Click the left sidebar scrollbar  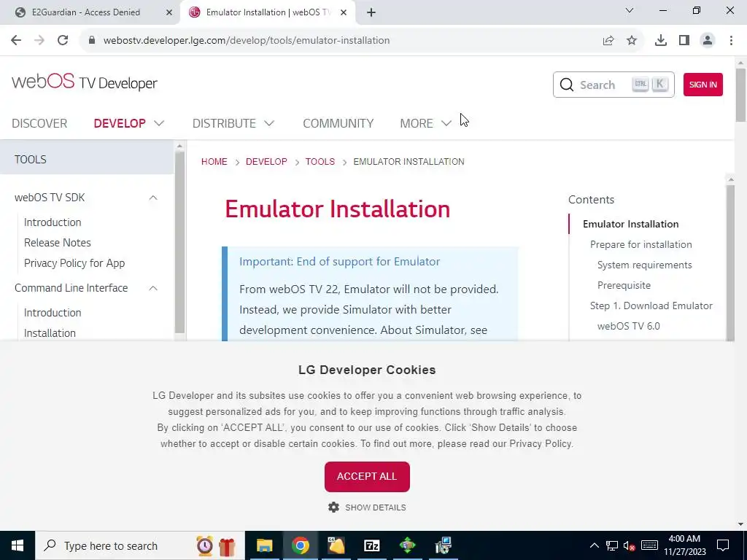pos(179,241)
